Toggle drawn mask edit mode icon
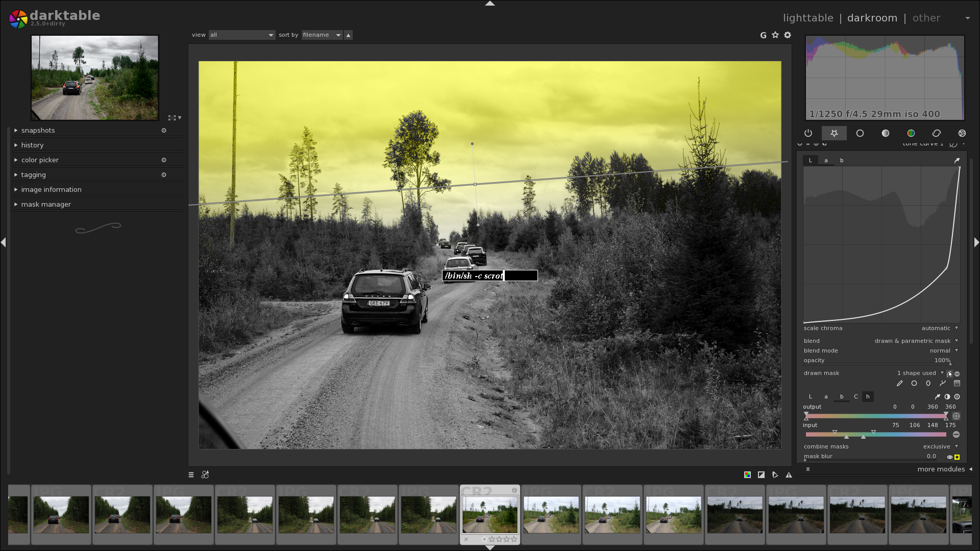Viewport: 980px width, 551px height. point(949,373)
